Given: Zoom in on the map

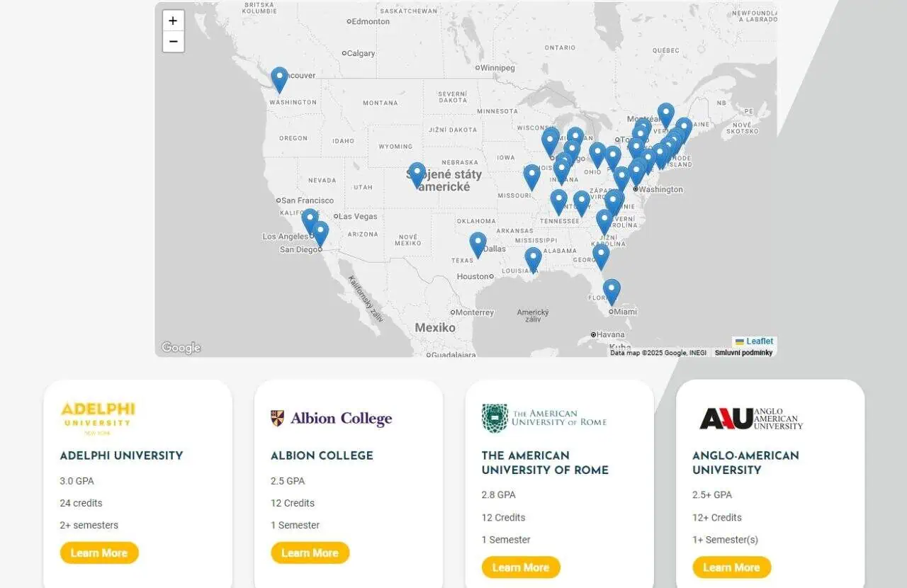Looking at the screenshot, I should [174, 21].
